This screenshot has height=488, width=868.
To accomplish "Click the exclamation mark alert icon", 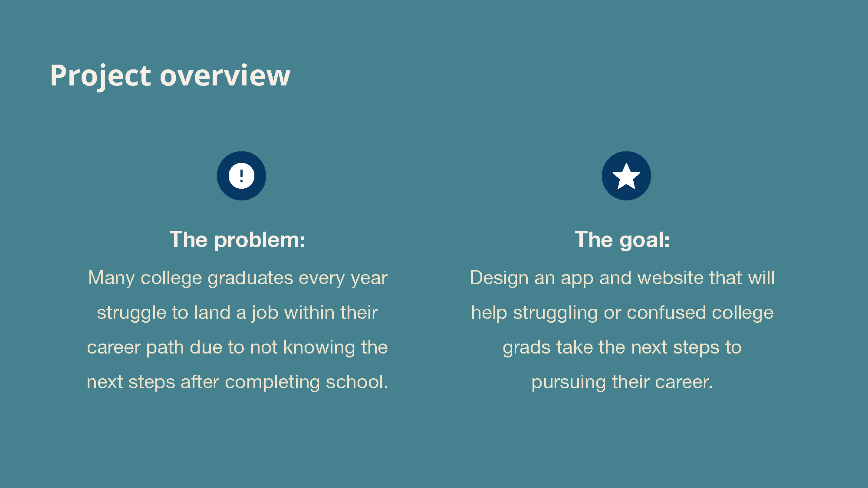I will [x=241, y=176].
